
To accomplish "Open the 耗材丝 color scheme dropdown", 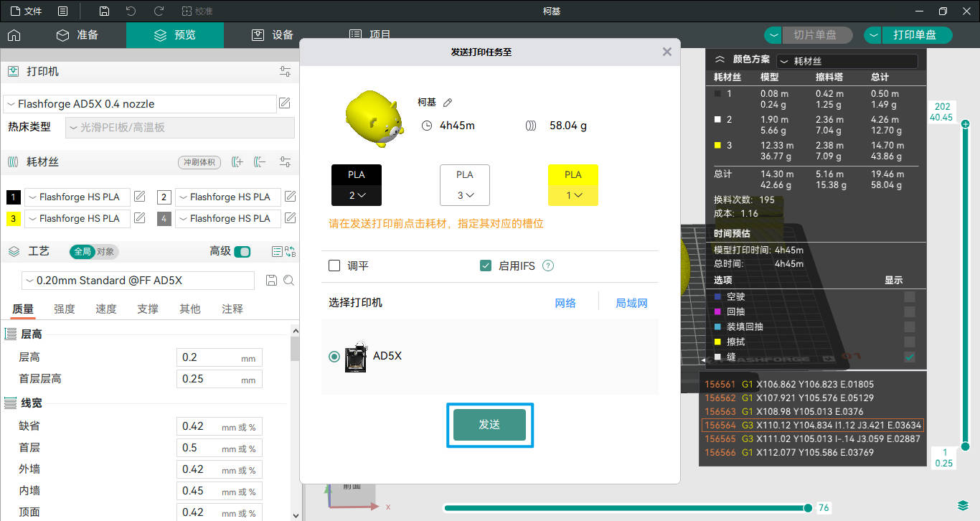I will pos(847,62).
